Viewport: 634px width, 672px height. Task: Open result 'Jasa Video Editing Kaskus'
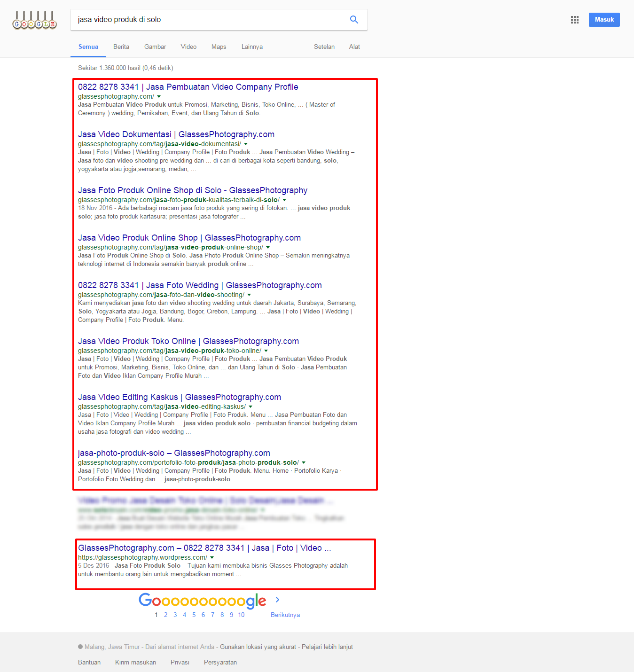pos(180,397)
